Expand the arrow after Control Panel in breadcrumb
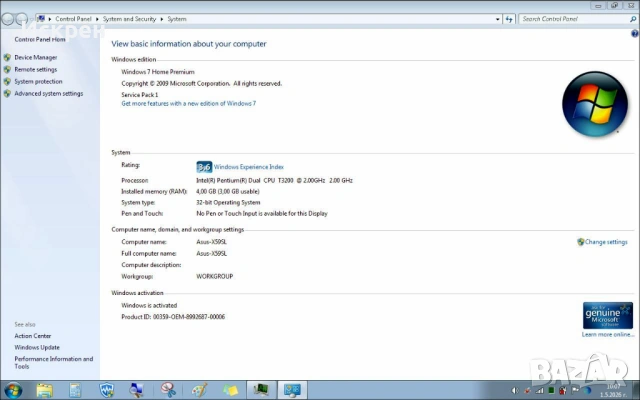The image size is (640, 400). [x=97, y=19]
